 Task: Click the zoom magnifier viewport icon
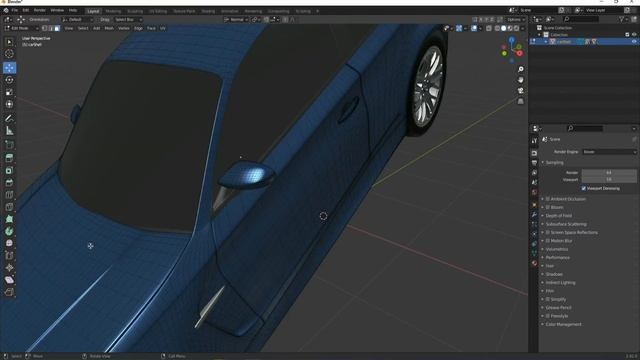click(520, 69)
